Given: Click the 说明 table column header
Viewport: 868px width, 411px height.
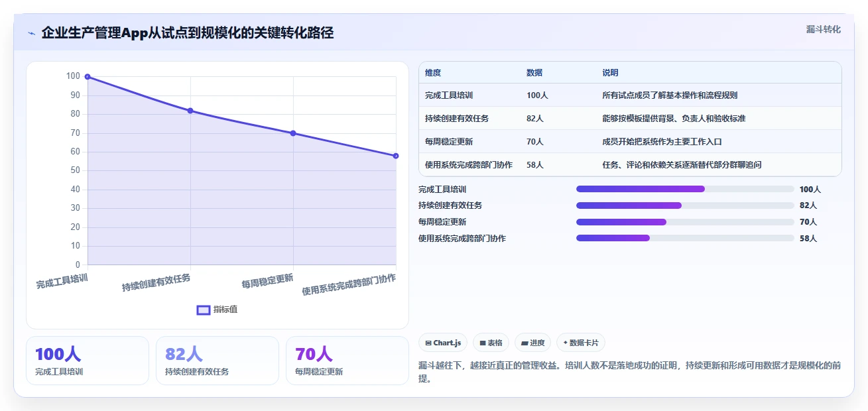Looking at the screenshot, I should [610, 73].
